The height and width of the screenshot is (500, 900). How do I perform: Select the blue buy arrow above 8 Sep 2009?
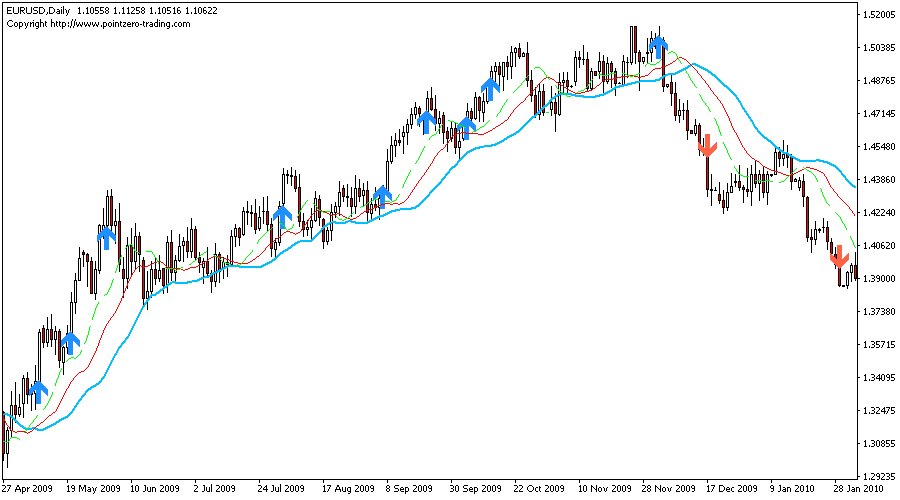[x=426, y=121]
